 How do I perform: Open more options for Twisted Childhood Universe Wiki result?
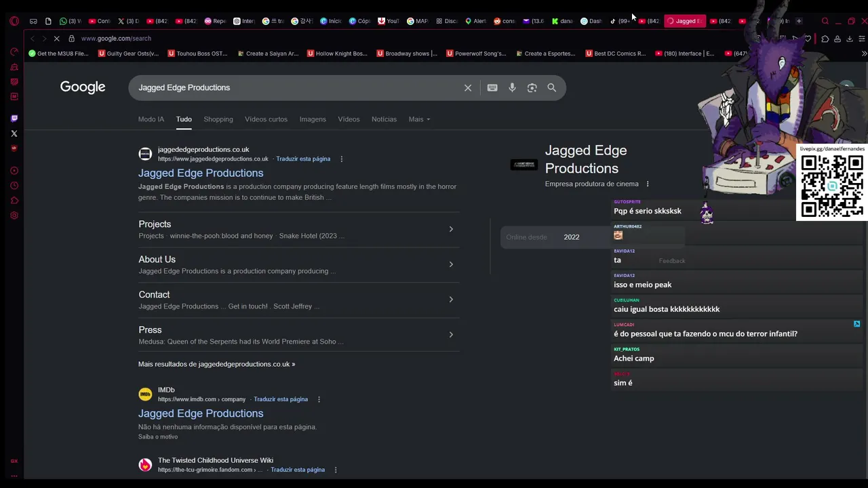[335, 470]
